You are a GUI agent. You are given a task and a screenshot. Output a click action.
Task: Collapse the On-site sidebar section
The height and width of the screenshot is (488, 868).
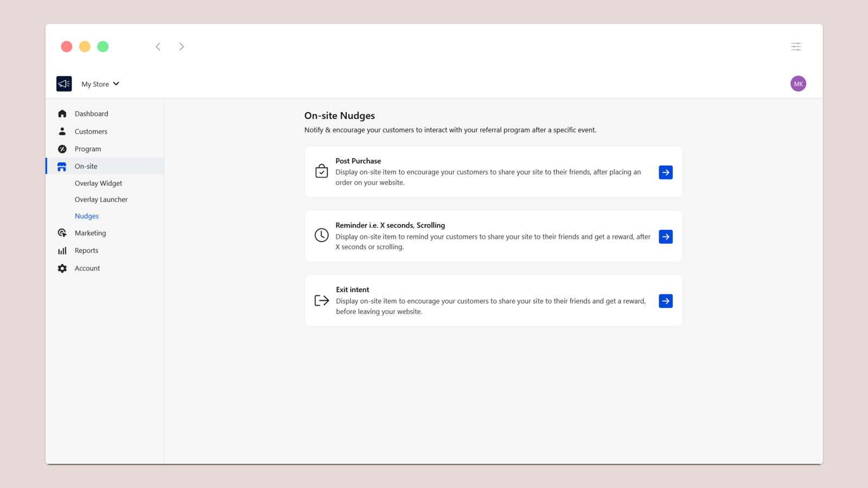[86, 166]
